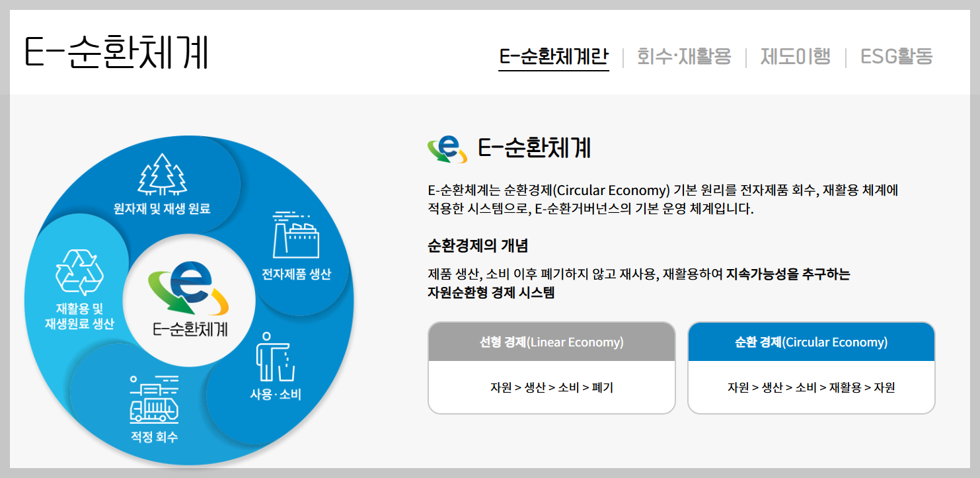
Task: Click the 자원 > 생산 > 소비 > 폐기 text
Action: (x=552, y=387)
